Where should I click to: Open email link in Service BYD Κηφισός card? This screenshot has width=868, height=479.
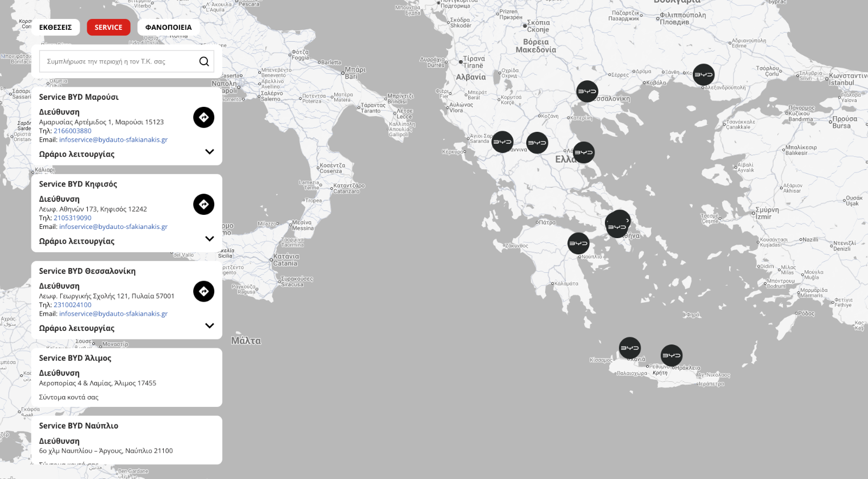pos(113,227)
